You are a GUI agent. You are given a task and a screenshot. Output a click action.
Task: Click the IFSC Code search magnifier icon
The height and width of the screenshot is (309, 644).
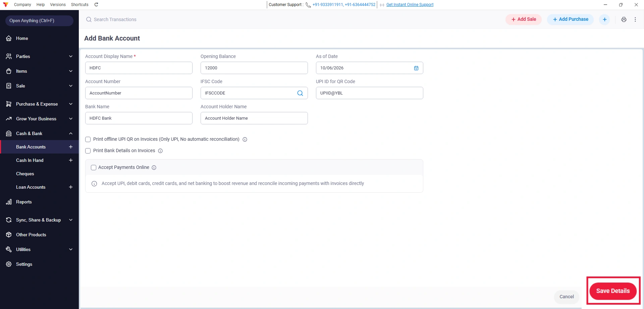click(x=300, y=93)
